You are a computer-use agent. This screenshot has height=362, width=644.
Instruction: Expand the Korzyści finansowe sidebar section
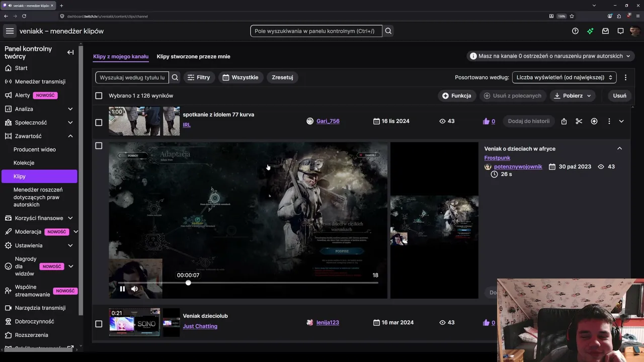70,218
